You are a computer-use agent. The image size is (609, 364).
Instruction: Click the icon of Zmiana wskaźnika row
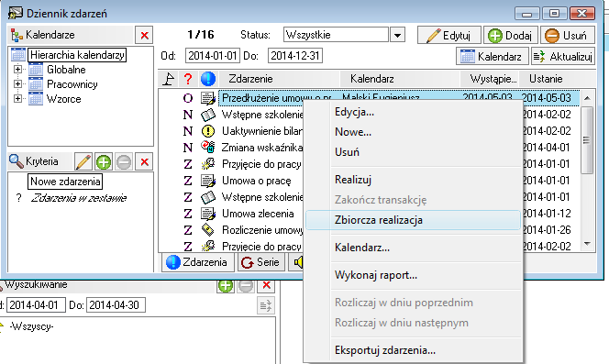click(x=208, y=148)
